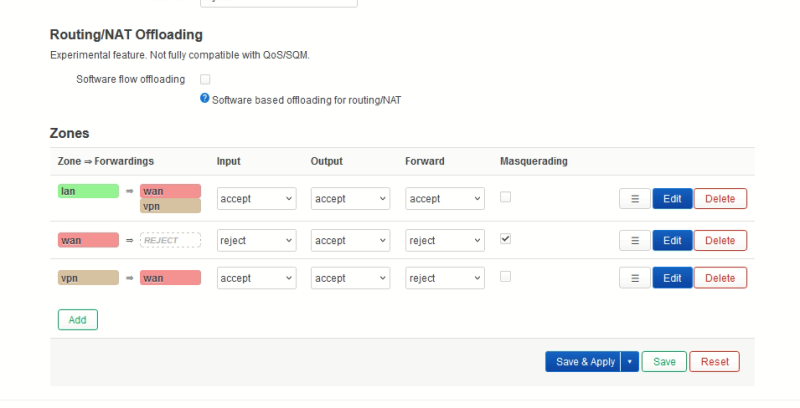Click the Reset button
Image resolution: width=800 pixels, height=408 pixels.
click(714, 362)
